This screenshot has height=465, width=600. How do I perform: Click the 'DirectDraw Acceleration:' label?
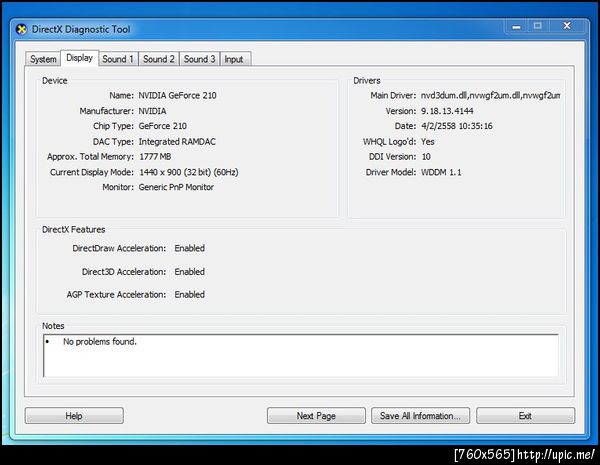point(119,248)
